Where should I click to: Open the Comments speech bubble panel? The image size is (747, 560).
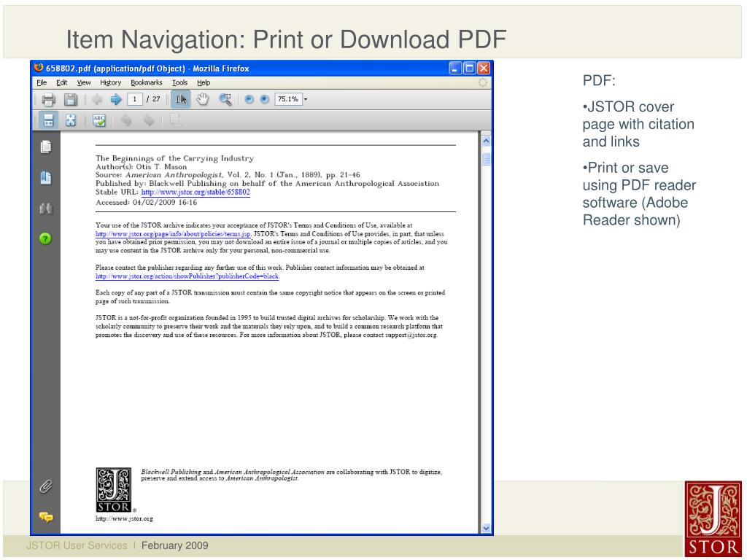[46, 517]
